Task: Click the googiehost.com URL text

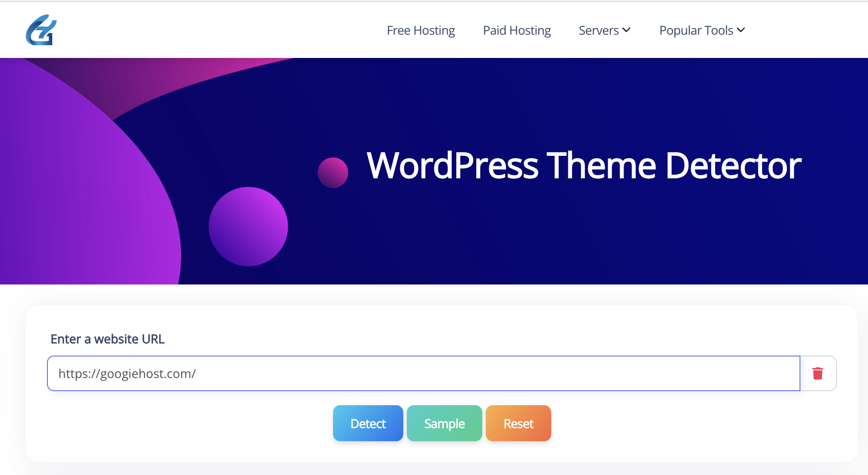Action: click(127, 374)
